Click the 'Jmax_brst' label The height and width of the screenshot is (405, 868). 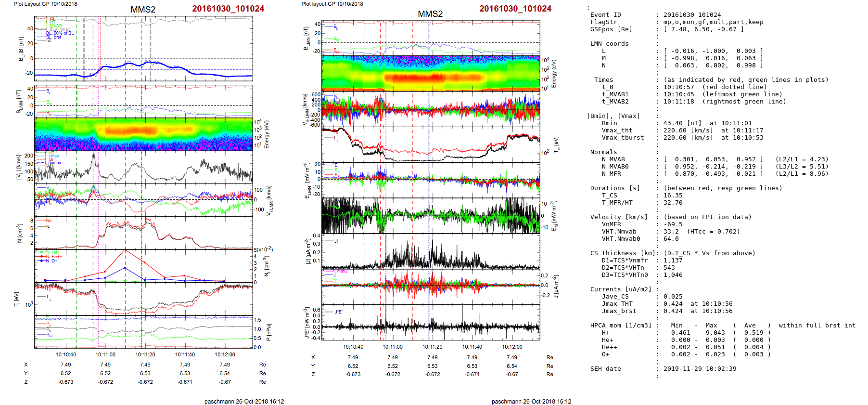[x=619, y=311]
